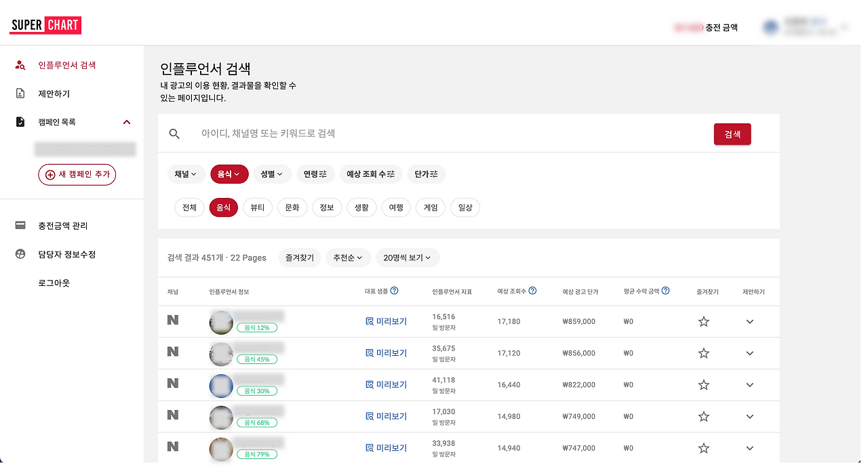Image resolution: width=868 pixels, height=467 pixels.
Task: Click Naver channel icon in 16,516 row
Action: click(x=173, y=320)
